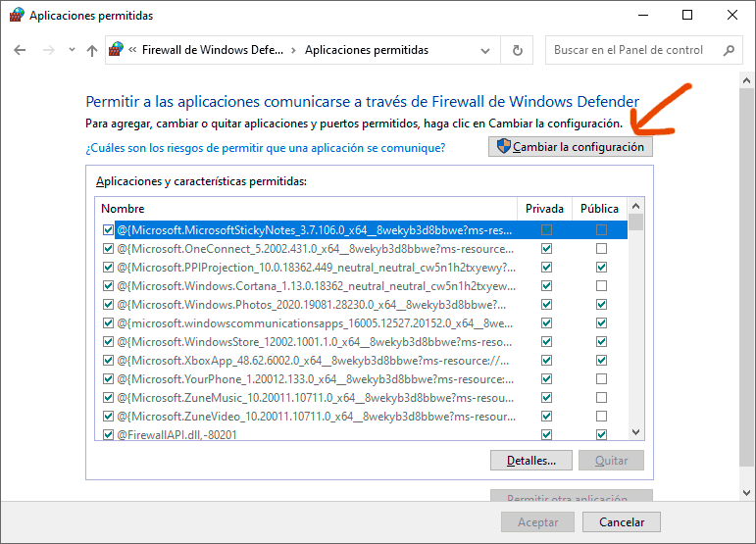The image size is (756, 544).
Task: Click Firewall de Windows Defe... breadcrumb
Action: [x=213, y=50]
